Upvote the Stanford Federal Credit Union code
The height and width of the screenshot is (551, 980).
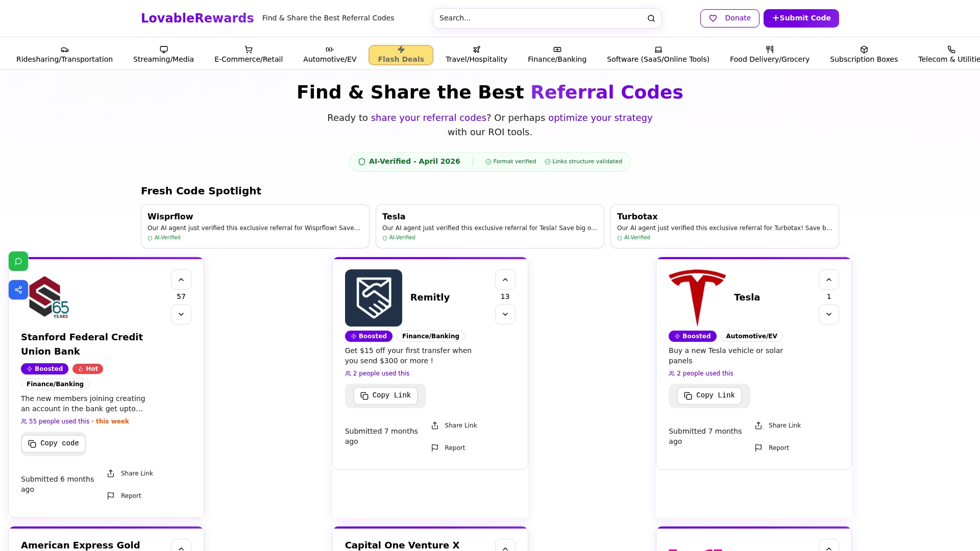[181, 280]
